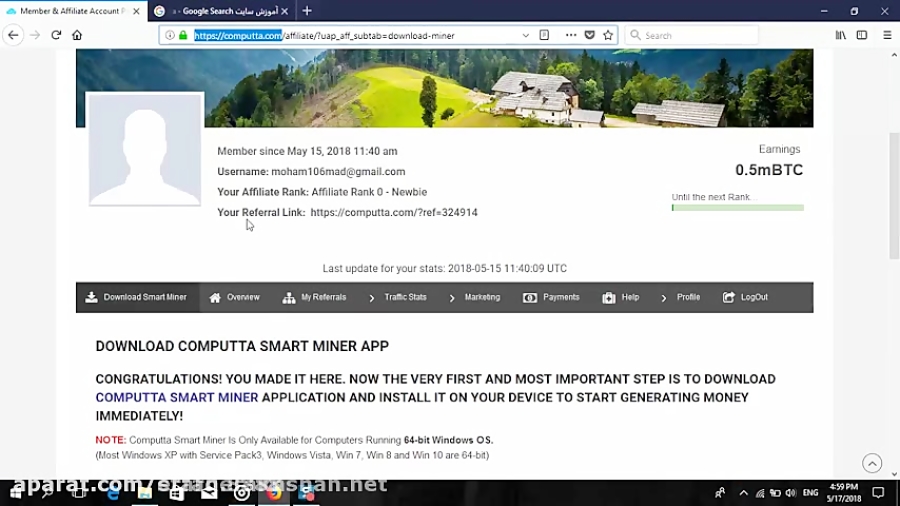The height and width of the screenshot is (506, 900).
Task: Click the next rank progress bar
Action: pyautogui.click(x=738, y=208)
